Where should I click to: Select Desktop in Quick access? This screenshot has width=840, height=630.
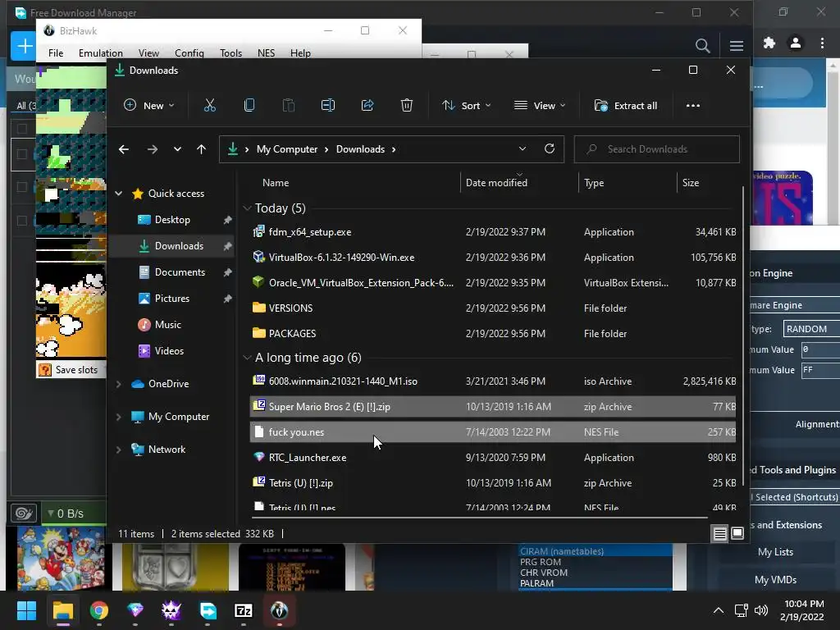[172, 220]
